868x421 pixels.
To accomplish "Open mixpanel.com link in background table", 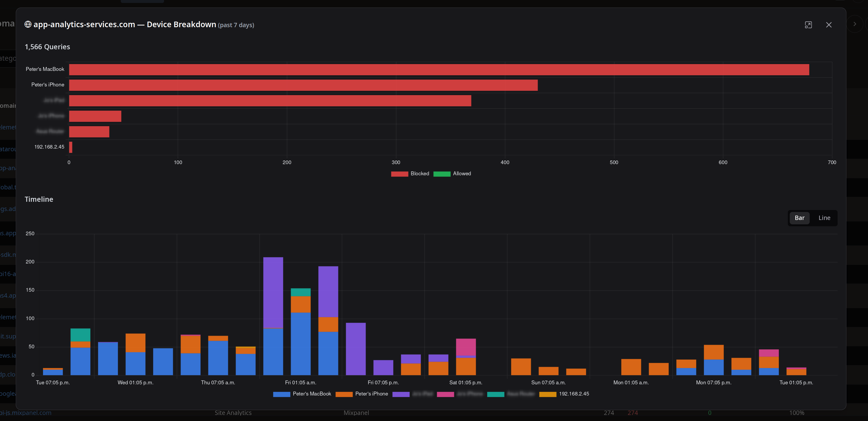I will 26,413.
